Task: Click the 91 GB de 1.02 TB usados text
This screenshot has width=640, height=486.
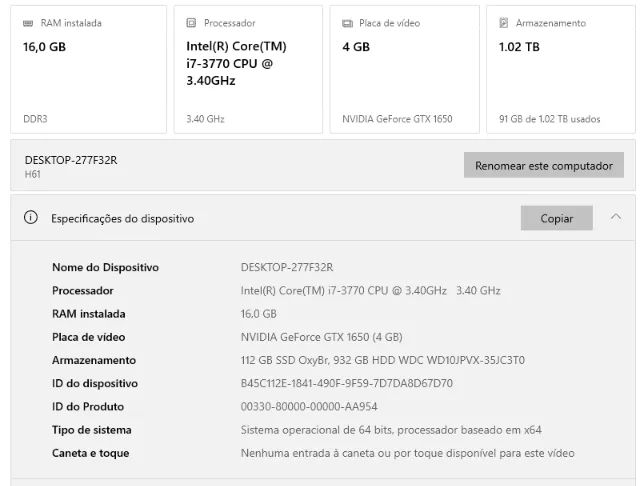Action: pos(549,119)
